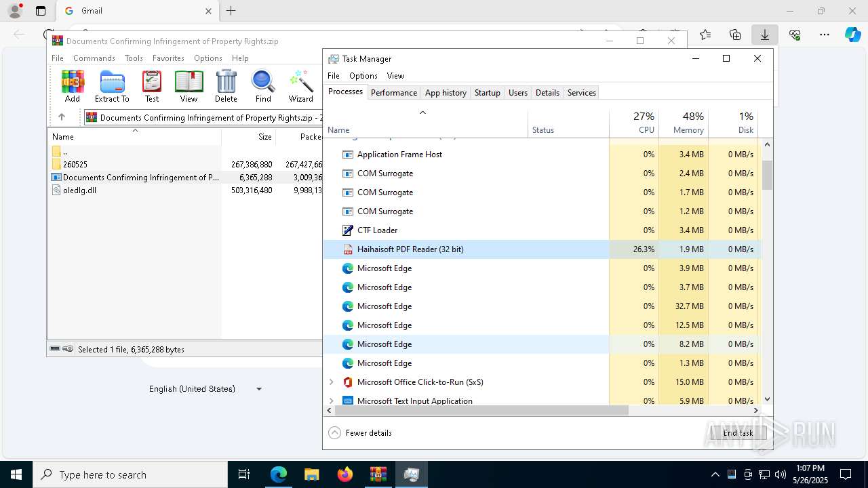The height and width of the screenshot is (488, 868).
Task: Open the WinRAR Tools menu
Action: 134,58
